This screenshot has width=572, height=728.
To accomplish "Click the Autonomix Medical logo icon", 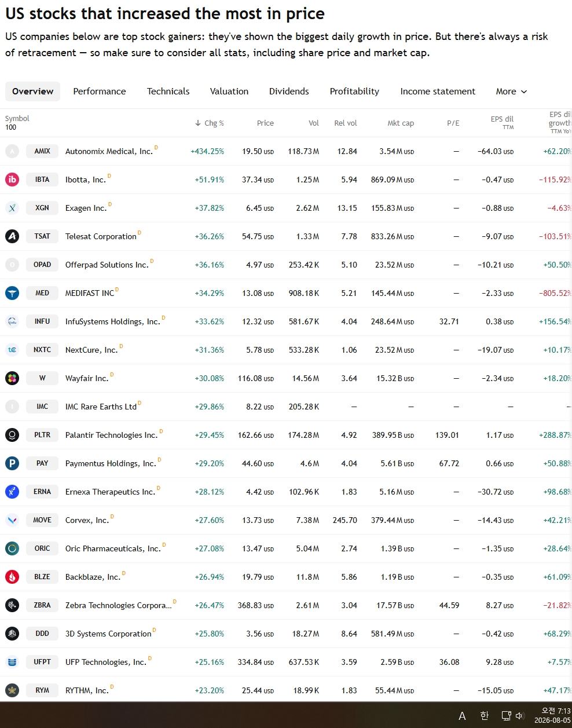I will (12, 151).
